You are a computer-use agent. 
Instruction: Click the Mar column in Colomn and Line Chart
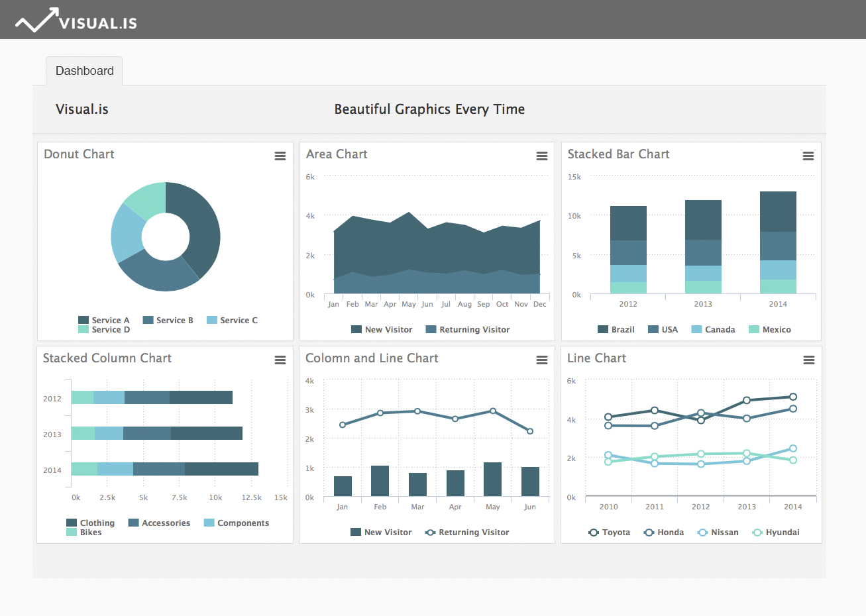point(417,484)
